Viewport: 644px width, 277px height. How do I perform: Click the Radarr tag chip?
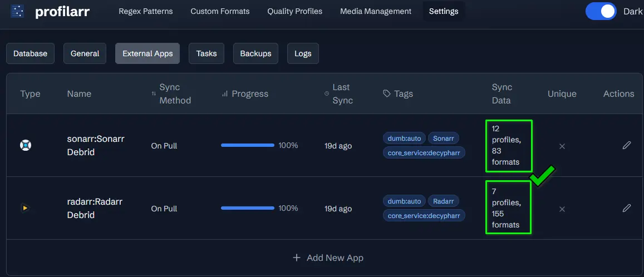(444, 201)
